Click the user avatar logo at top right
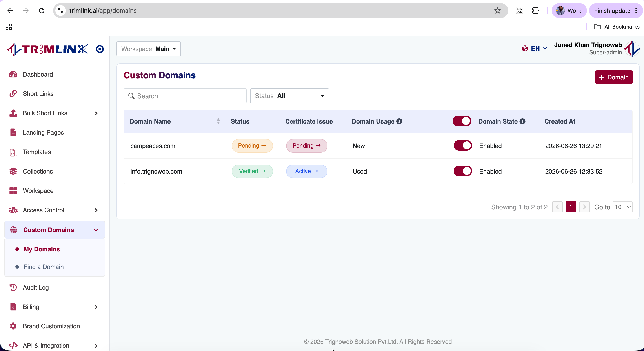 632,49
